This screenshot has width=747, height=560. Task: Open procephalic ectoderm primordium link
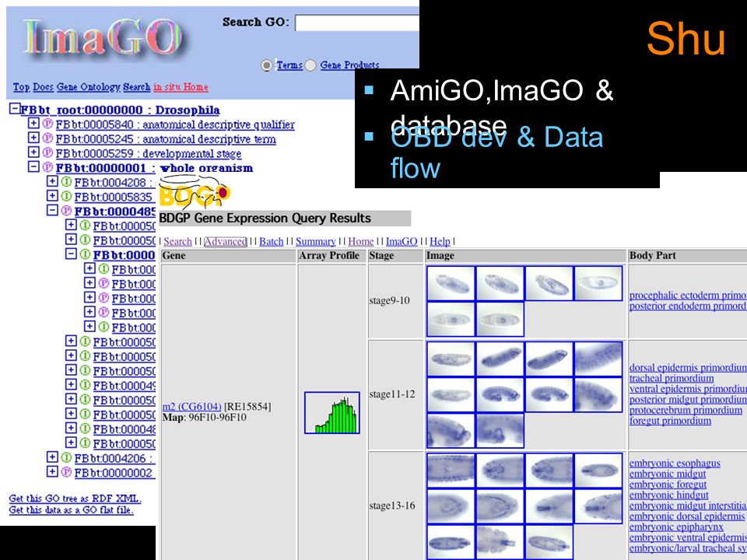click(x=688, y=296)
